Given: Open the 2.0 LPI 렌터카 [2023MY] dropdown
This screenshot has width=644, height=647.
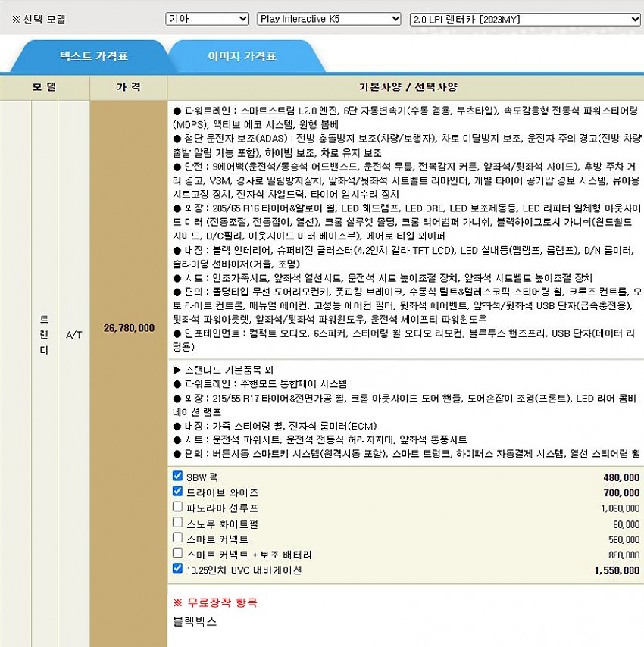Looking at the screenshot, I should pyautogui.click(x=525, y=18).
